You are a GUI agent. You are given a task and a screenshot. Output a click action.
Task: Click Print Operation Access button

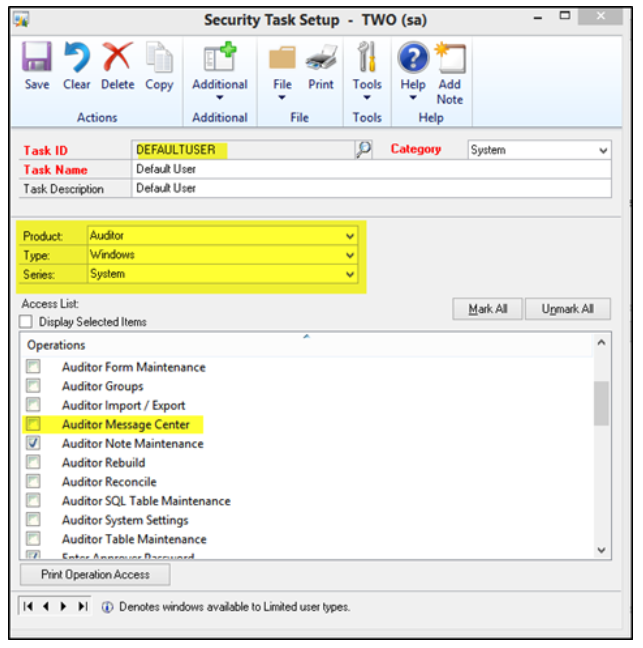(x=95, y=574)
